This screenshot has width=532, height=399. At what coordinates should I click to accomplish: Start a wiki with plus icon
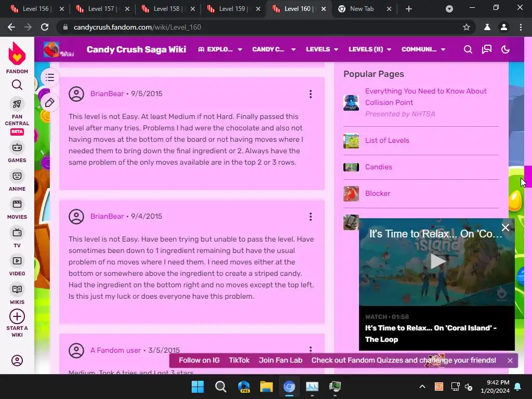17,316
